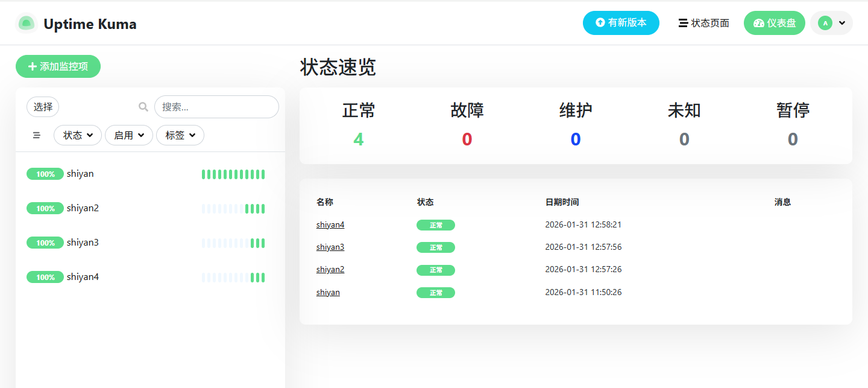This screenshot has width=868, height=388.
Task: Click the 搜索 input field
Action: tap(216, 107)
